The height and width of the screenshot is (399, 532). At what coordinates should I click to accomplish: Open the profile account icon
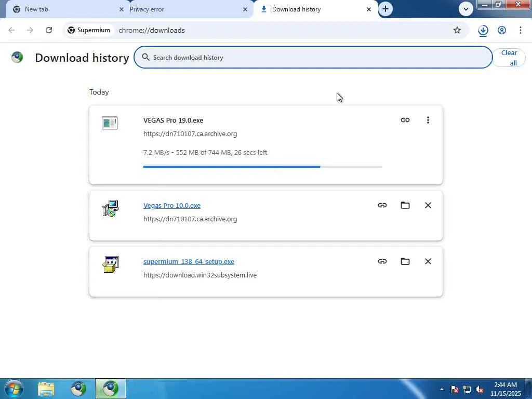(x=502, y=30)
